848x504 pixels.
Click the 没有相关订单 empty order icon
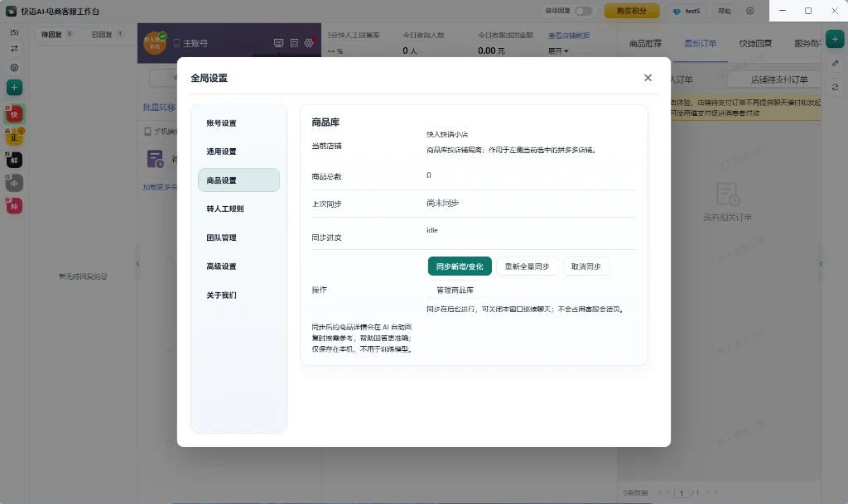point(727,194)
